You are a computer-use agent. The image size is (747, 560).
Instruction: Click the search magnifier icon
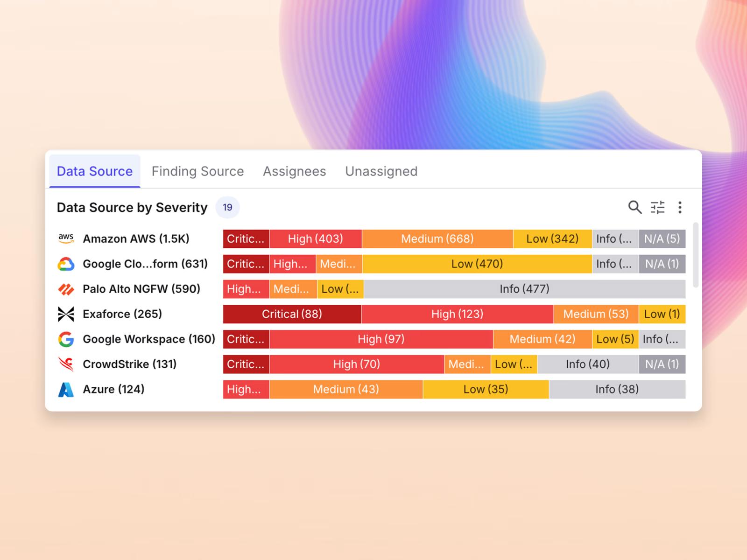pyautogui.click(x=634, y=207)
